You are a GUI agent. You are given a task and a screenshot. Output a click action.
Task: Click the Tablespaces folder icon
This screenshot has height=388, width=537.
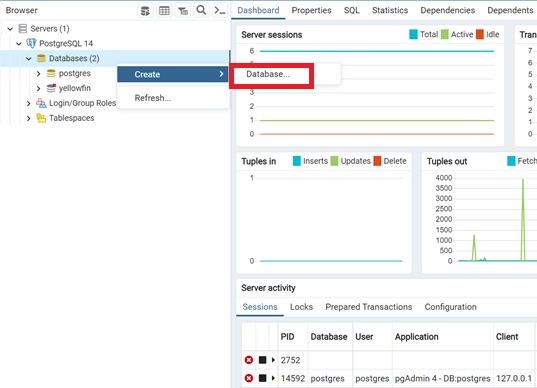click(x=41, y=118)
